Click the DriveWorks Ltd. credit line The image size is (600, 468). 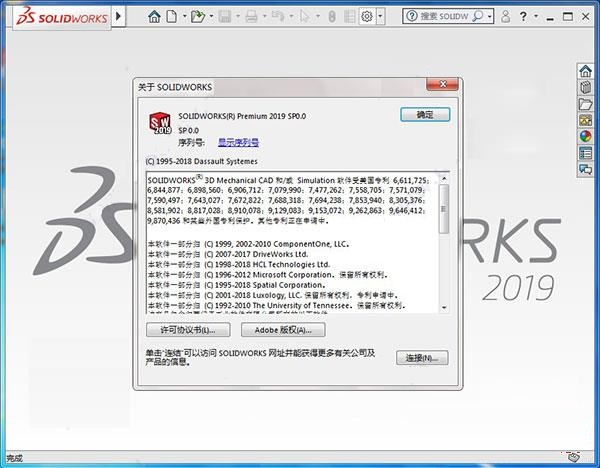228,254
